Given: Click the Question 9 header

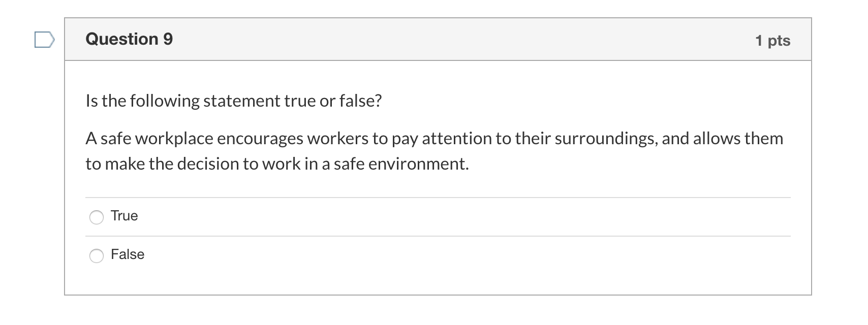Looking at the screenshot, I should click(129, 39).
